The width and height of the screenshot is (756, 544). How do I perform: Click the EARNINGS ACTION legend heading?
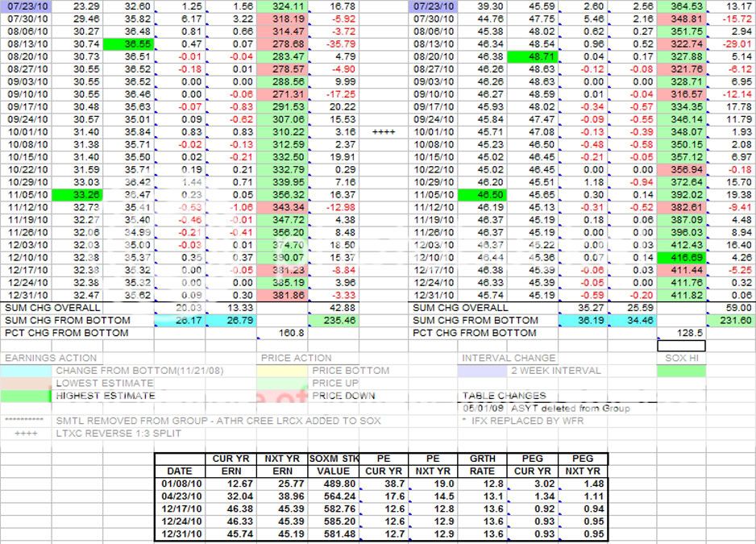[51, 358]
